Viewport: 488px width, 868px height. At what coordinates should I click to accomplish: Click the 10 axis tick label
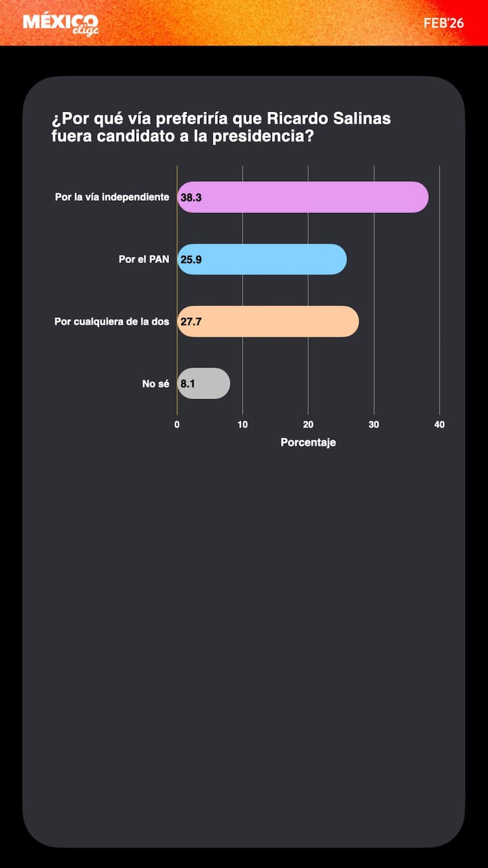[243, 425]
